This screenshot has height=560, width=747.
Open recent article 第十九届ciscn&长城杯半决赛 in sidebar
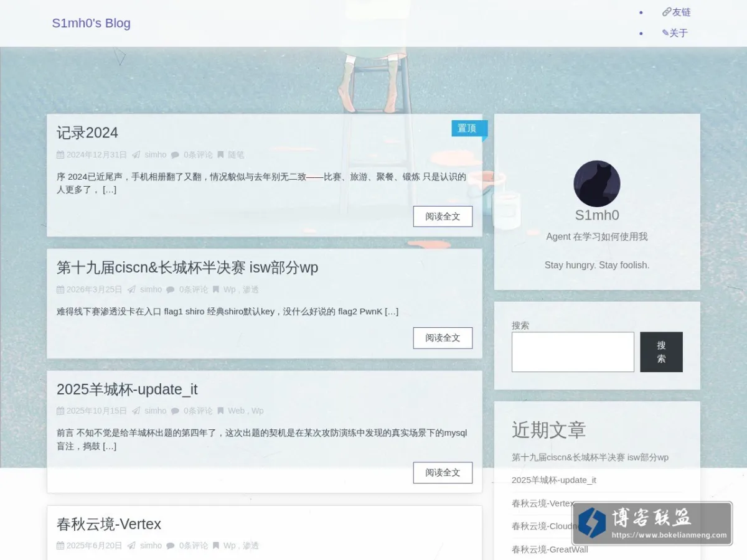[x=590, y=457]
